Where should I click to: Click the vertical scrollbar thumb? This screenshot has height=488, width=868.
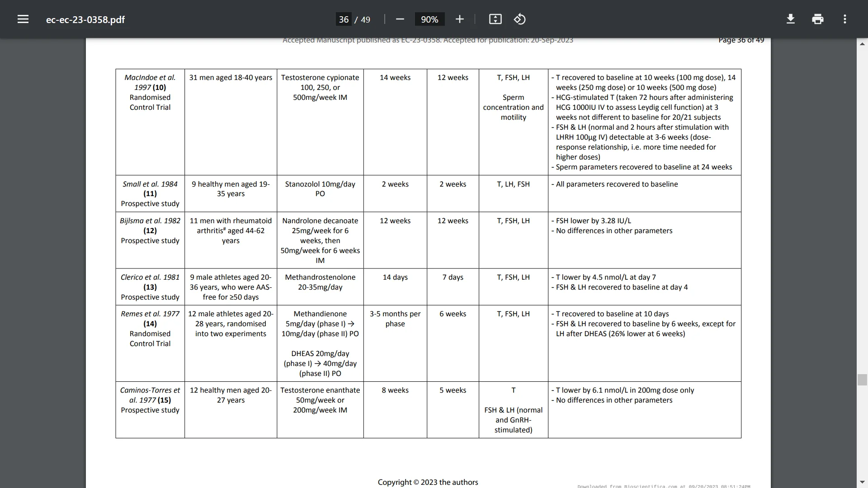(x=862, y=380)
